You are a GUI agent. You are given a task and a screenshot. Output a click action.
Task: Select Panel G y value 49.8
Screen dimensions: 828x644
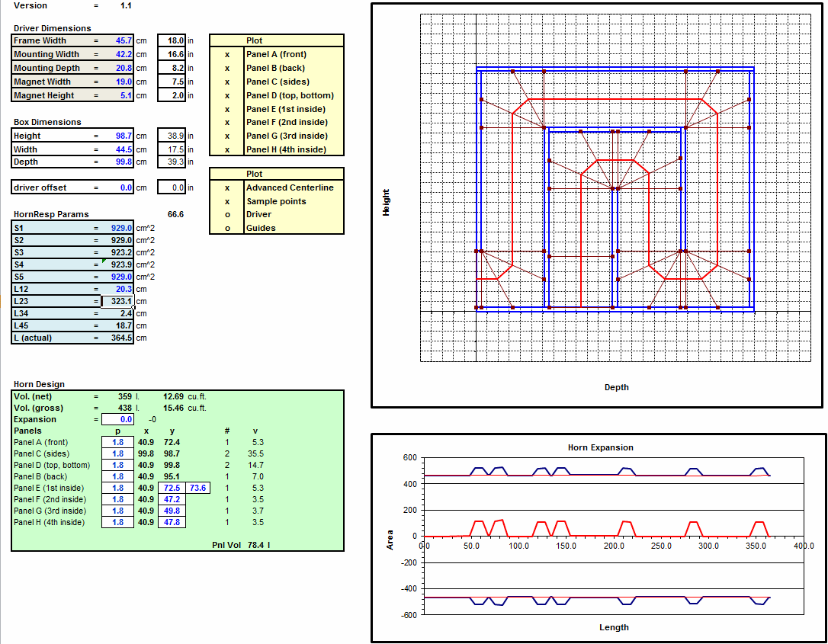click(x=172, y=511)
